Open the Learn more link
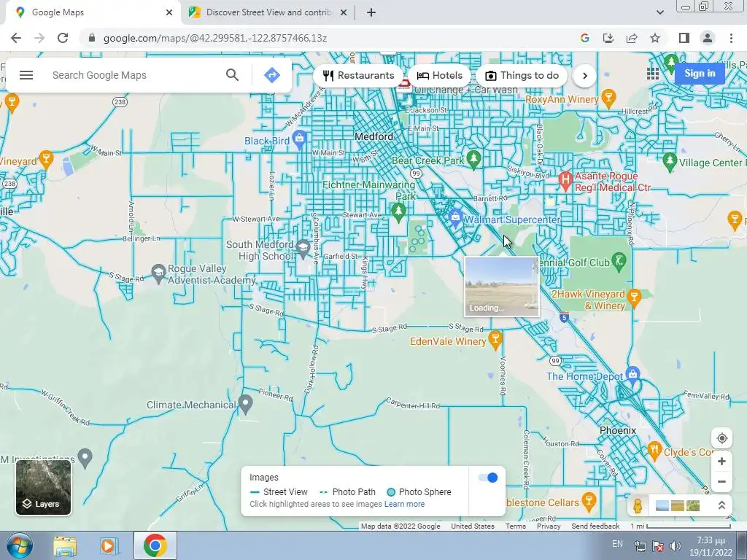The height and width of the screenshot is (560, 747). [404, 504]
